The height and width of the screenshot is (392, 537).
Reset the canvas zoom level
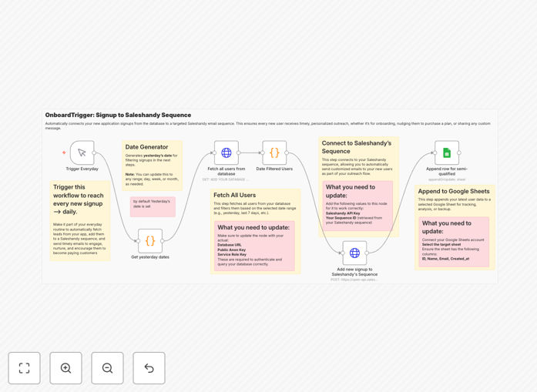click(x=149, y=368)
